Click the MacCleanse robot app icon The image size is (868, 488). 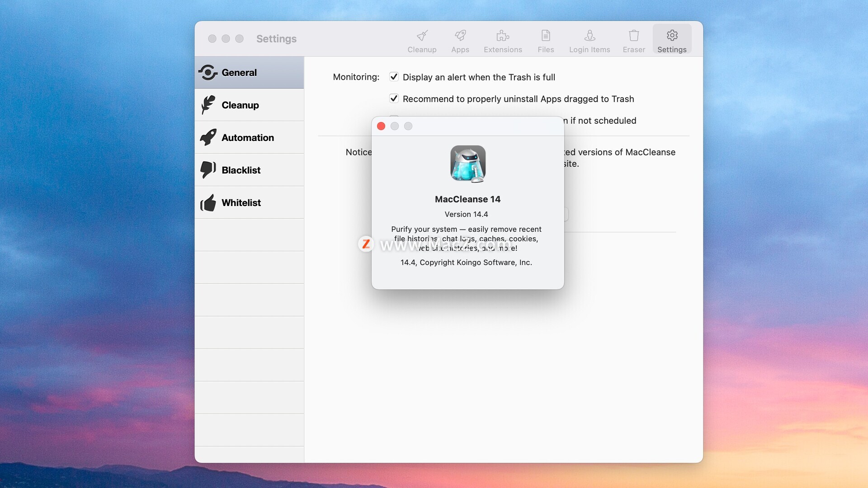468,164
